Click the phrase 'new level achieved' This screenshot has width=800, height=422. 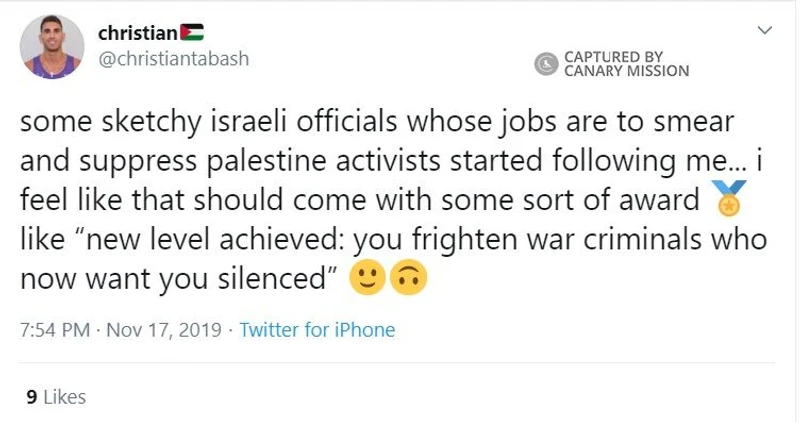(x=211, y=239)
